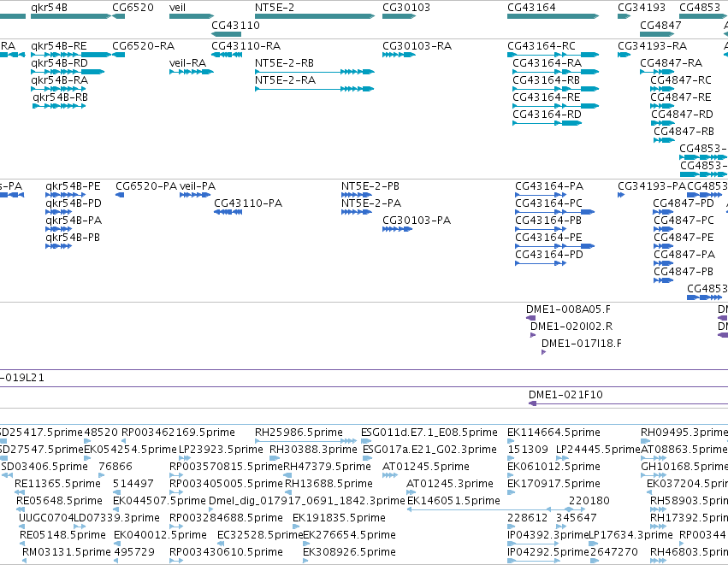Select the NT5E-2 gene label
Viewport: 728px width, 565px height.
point(275,8)
